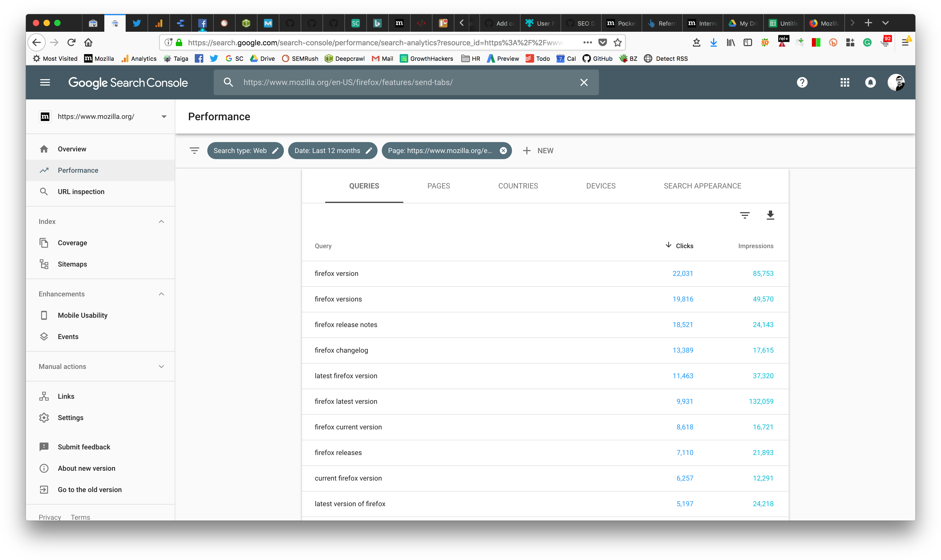Add a NEW filter
The image size is (941, 560).
pos(538,151)
